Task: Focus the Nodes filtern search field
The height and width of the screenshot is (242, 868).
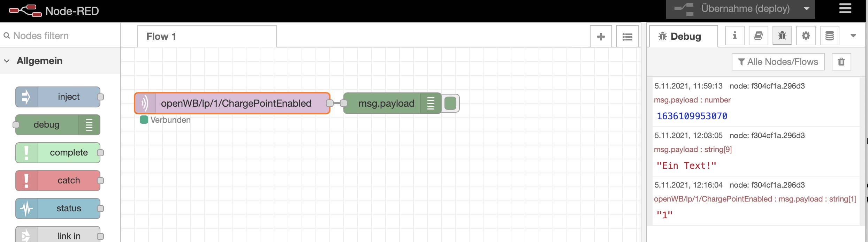Action: coord(60,36)
